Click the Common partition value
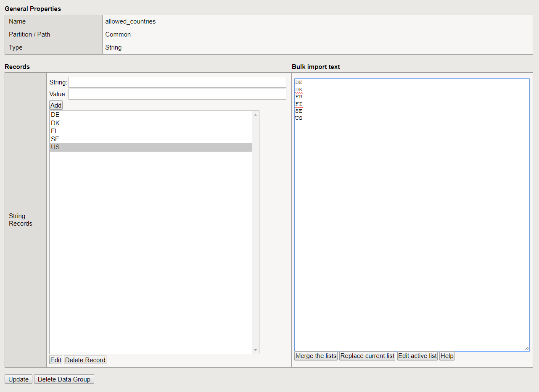Screen dimensions: 539x392 point(118,34)
